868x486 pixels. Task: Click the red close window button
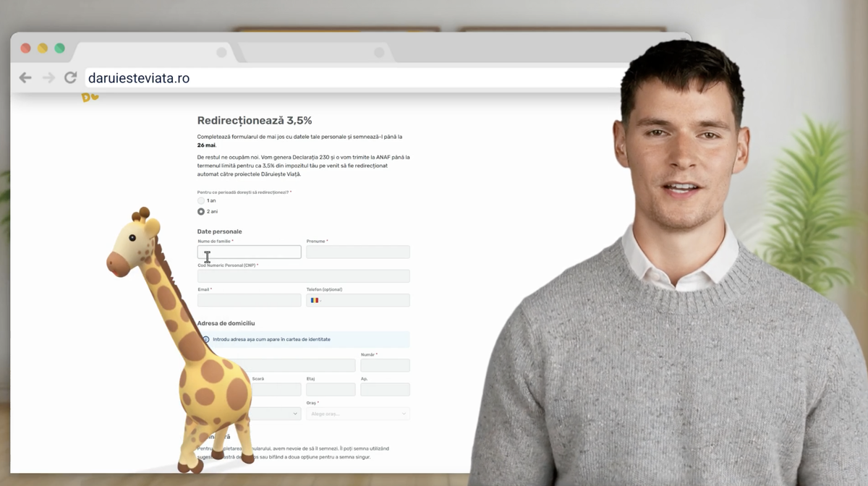pos(25,48)
